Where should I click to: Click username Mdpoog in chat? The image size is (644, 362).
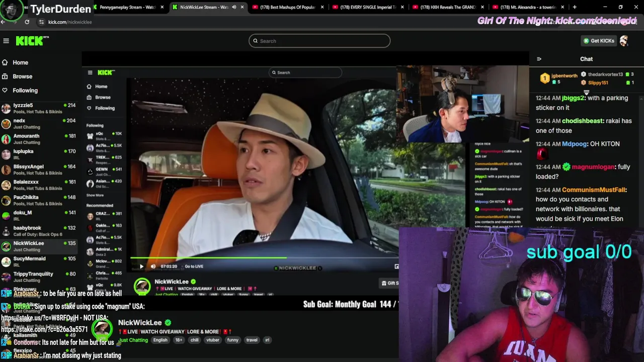tap(575, 144)
